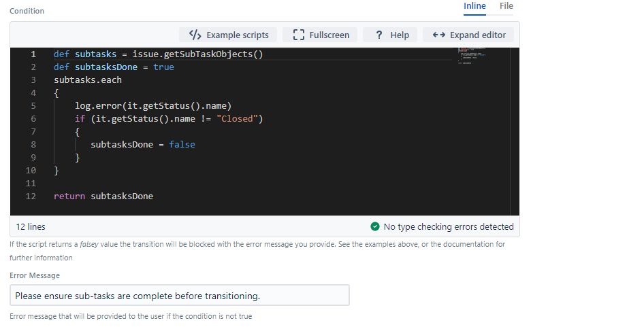This screenshot has height=327, width=644.
Task: Open the Example scripts button
Action: [228, 35]
